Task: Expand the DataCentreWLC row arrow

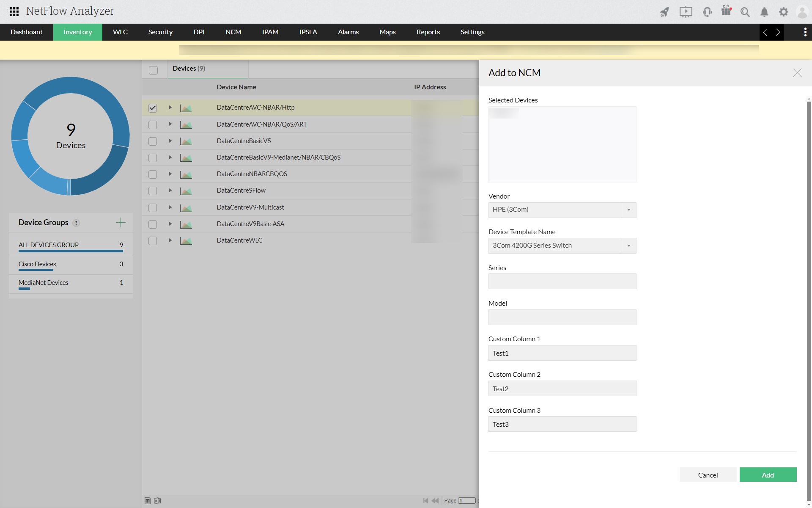Action: (x=170, y=240)
